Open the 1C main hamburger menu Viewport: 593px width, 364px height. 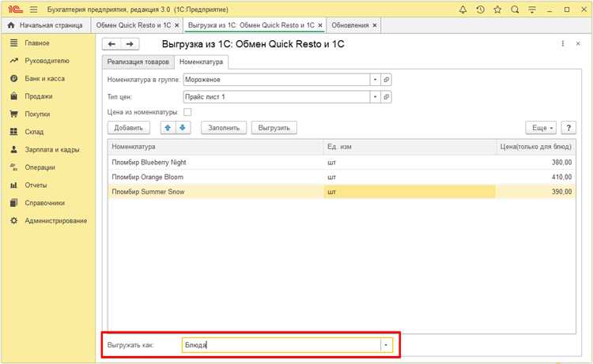[x=34, y=9]
